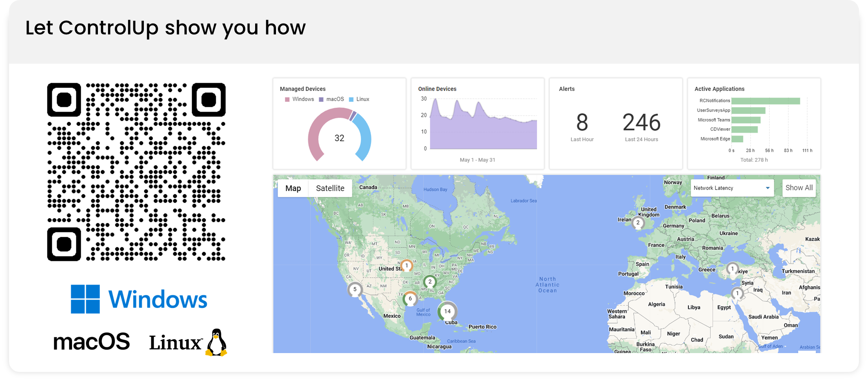The width and height of the screenshot is (868, 381).
Task: Select the map cluster marker numbered 14
Action: (447, 311)
